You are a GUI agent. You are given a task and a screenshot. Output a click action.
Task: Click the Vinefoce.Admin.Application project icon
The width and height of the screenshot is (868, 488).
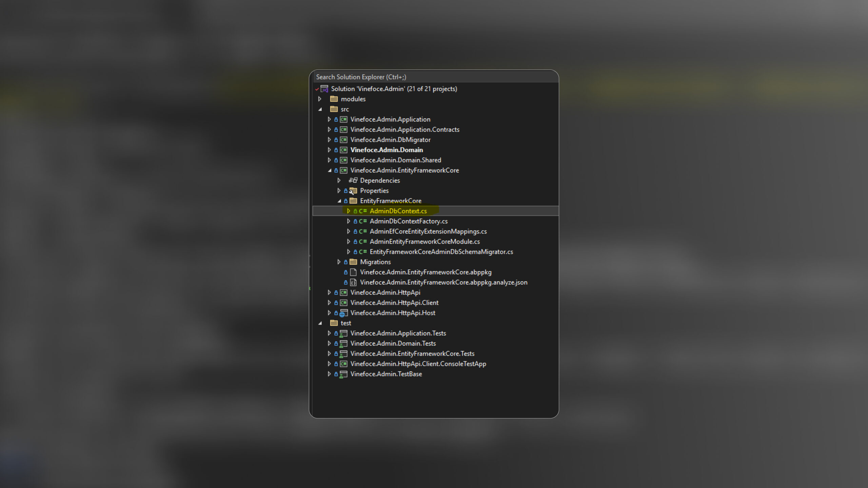344,119
